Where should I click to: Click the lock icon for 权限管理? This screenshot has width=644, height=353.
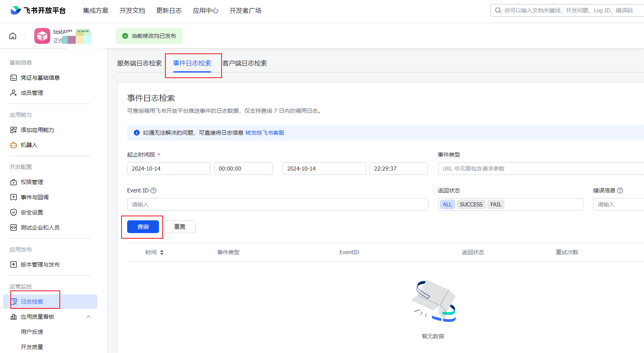(14, 182)
